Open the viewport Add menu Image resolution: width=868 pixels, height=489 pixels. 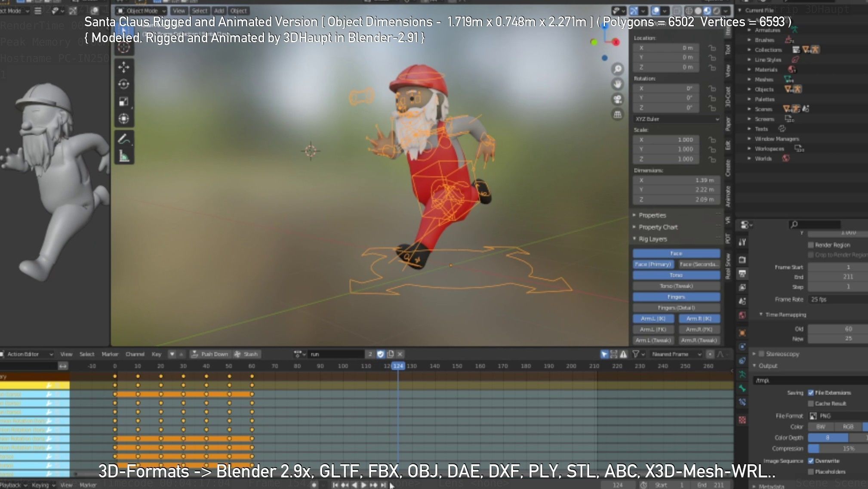pyautogui.click(x=219, y=11)
